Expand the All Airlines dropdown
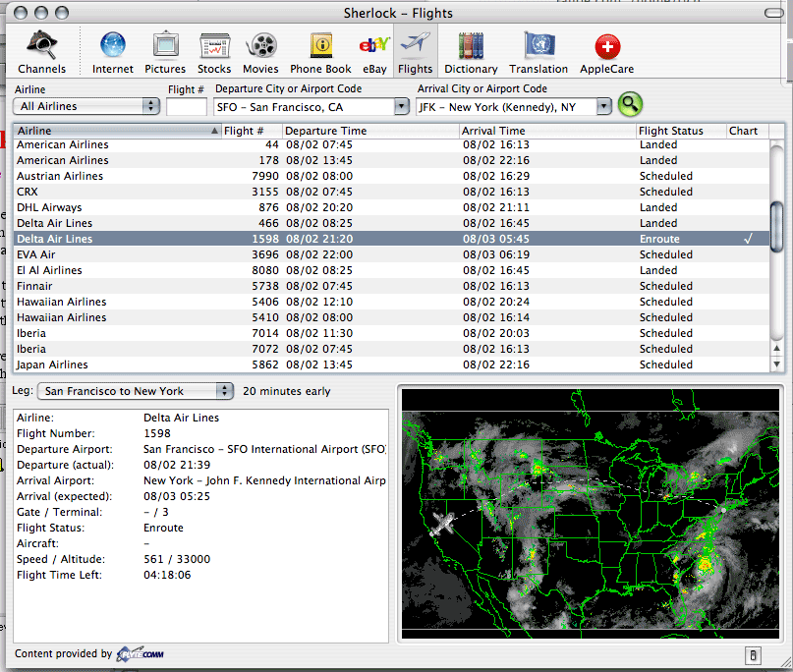 [86, 106]
